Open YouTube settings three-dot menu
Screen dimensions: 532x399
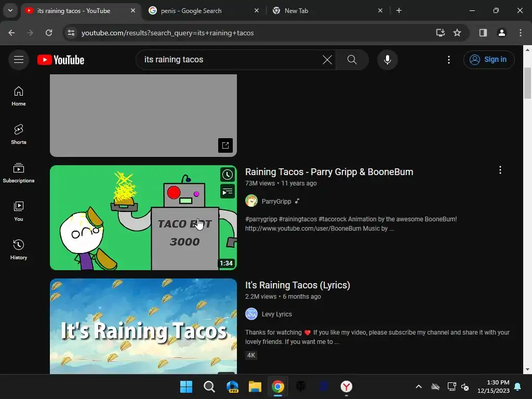pos(448,60)
